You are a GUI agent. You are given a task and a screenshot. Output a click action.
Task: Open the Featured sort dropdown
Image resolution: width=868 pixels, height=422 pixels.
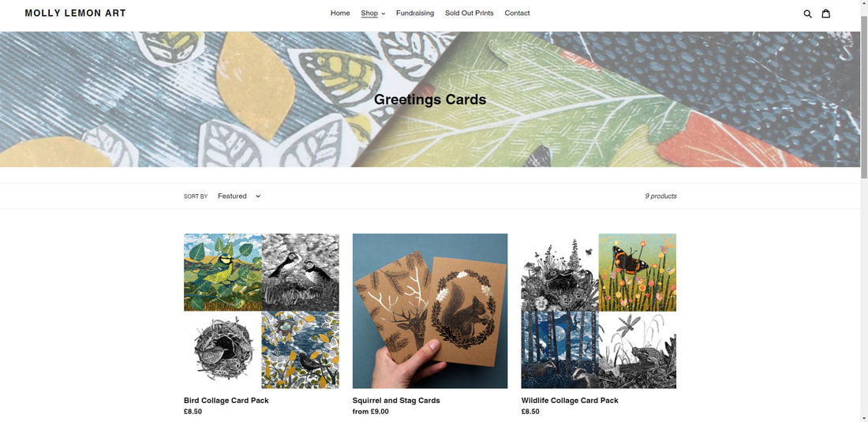[x=239, y=196]
